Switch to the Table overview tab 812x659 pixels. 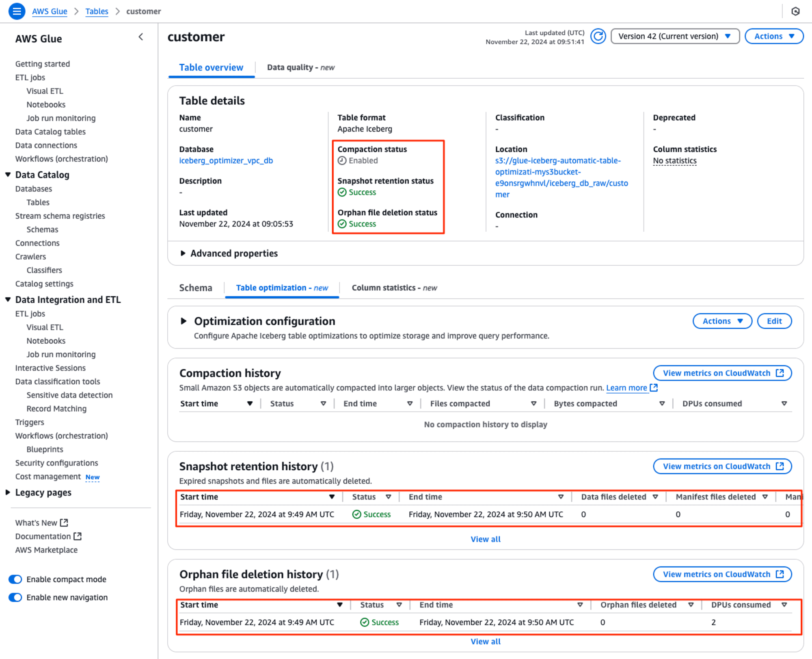click(x=211, y=67)
